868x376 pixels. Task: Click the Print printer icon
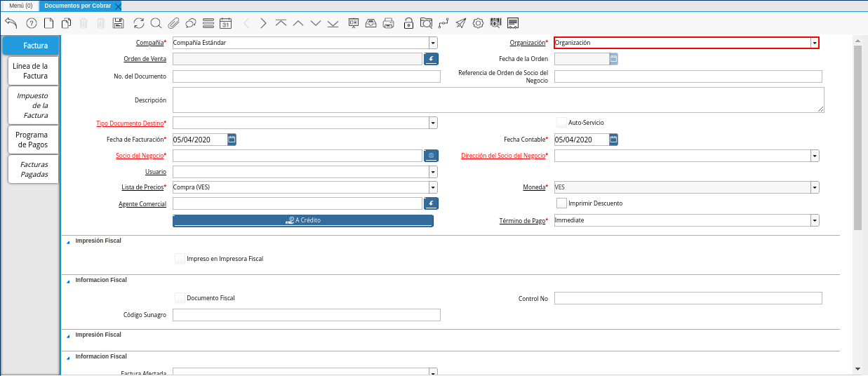[388, 23]
